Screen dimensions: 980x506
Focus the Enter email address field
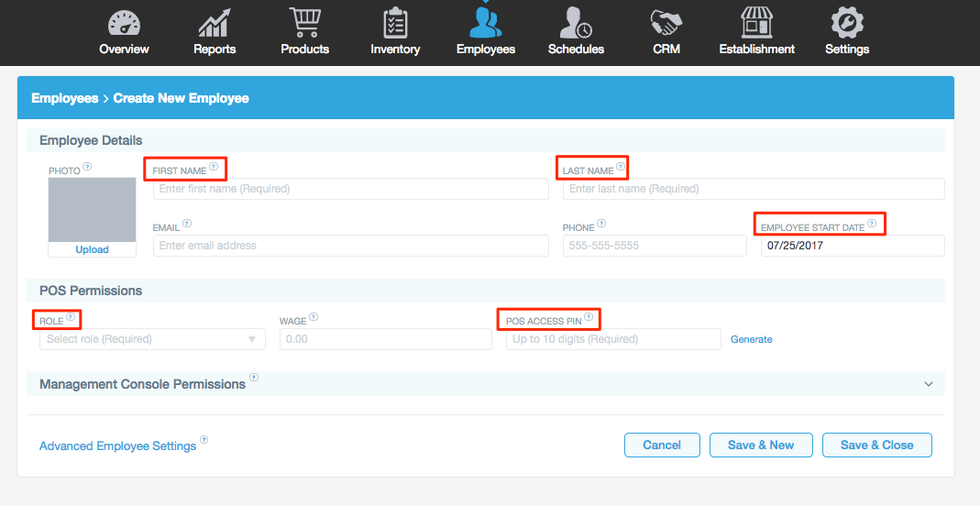tap(350, 246)
